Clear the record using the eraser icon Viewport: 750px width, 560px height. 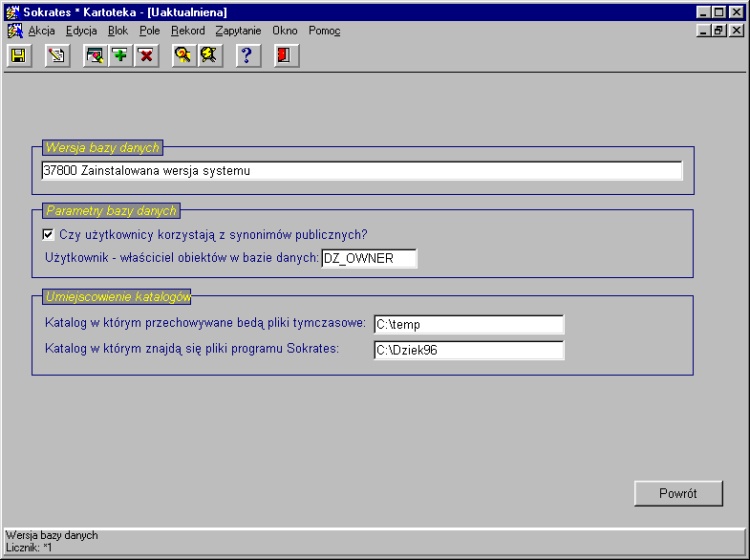coord(96,55)
